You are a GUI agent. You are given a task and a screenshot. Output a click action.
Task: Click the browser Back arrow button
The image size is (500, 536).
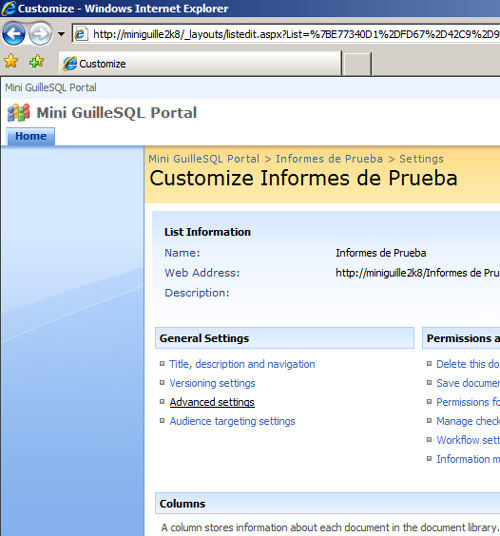(x=14, y=34)
